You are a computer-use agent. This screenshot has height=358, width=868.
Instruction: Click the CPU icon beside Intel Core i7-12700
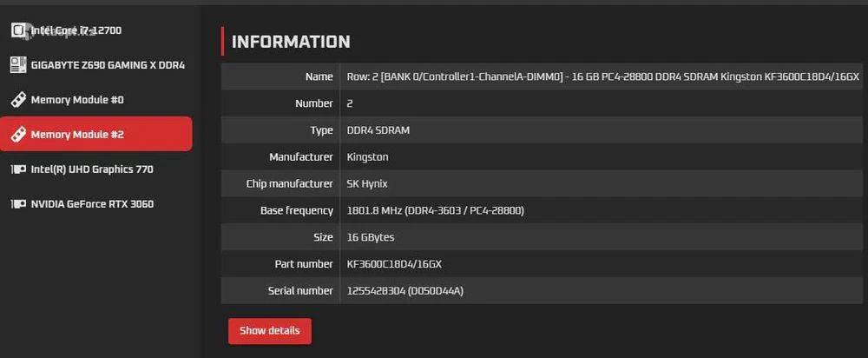click(17, 30)
